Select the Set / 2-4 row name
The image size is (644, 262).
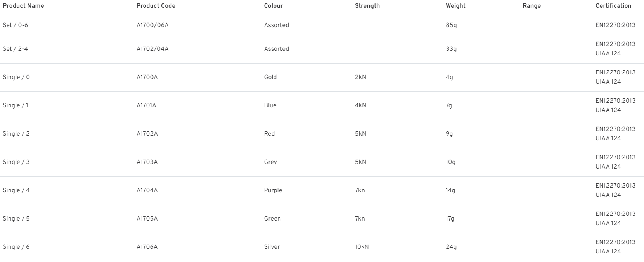pos(16,49)
